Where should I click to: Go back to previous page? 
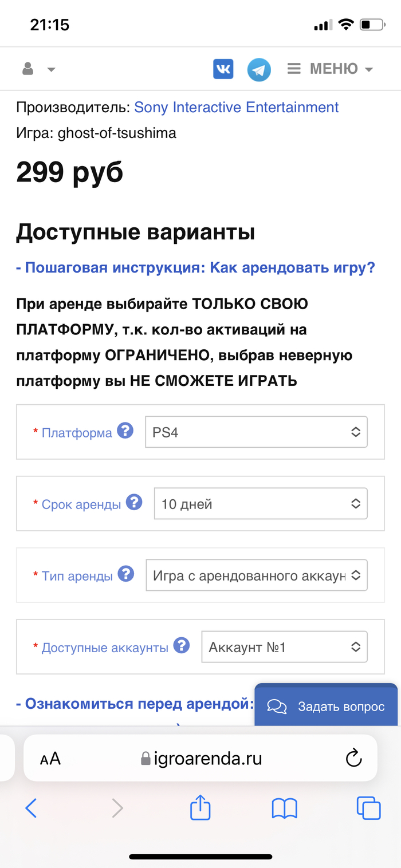coord(32,808)
